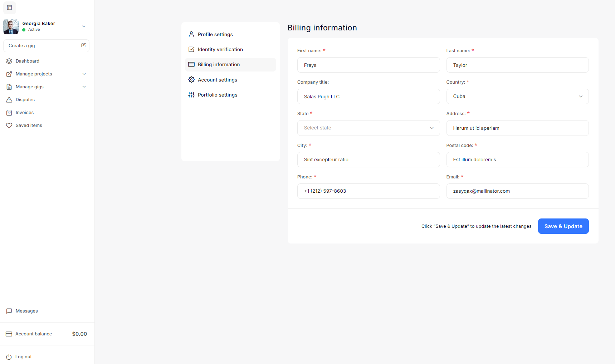615x364 pixels.
Task: Go to Account settings
Action: [x=217, y=80]
